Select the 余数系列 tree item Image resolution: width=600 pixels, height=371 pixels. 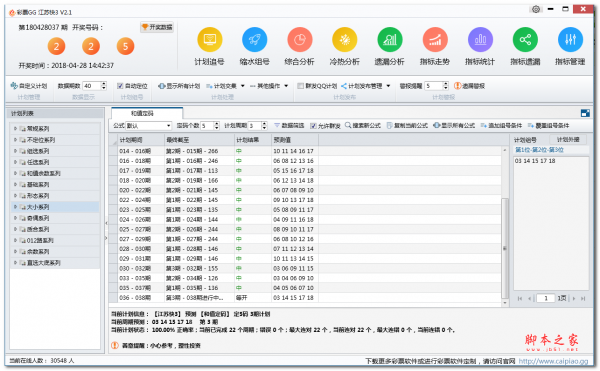coord(55,252)
